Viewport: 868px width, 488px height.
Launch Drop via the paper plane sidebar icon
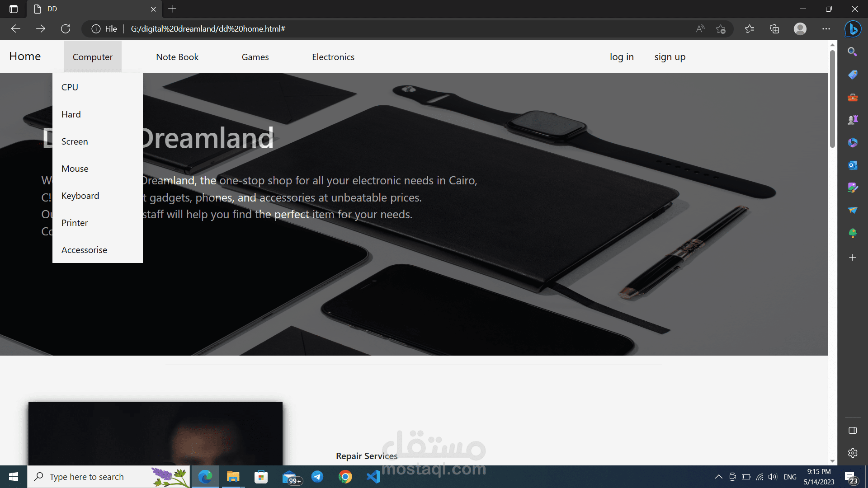(x=853, y=210)
